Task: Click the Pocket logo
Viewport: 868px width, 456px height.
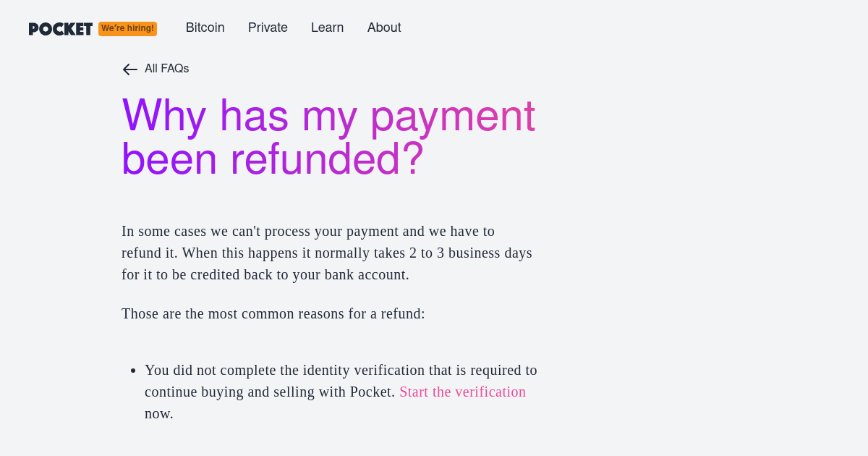Action: coord(61,29)
